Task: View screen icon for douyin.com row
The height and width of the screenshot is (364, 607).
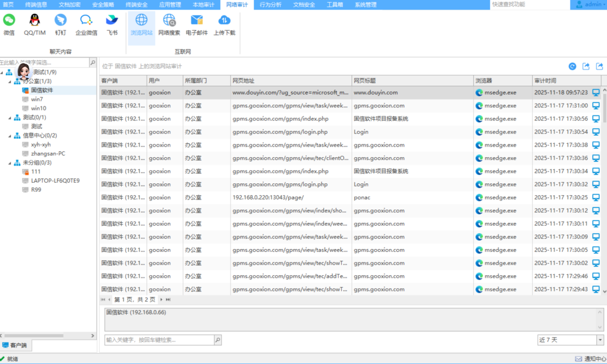Action: pos(596,92)
